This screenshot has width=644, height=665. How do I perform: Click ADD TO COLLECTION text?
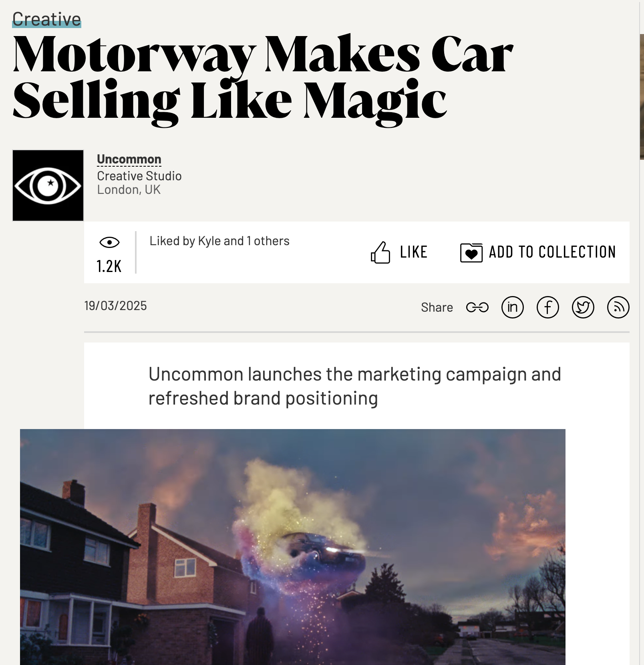pos(552,252)
